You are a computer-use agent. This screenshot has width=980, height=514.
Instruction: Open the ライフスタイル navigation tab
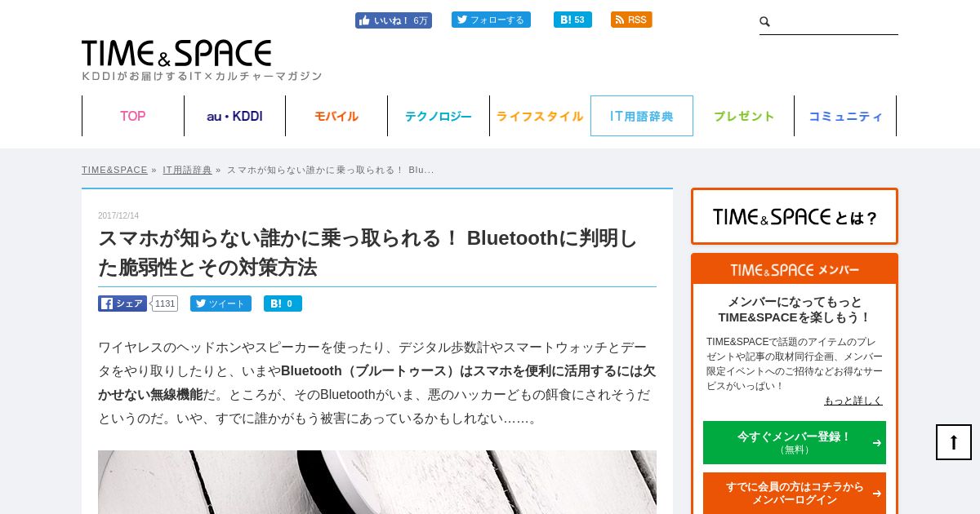pyautogui.click(x=540, y=116)
